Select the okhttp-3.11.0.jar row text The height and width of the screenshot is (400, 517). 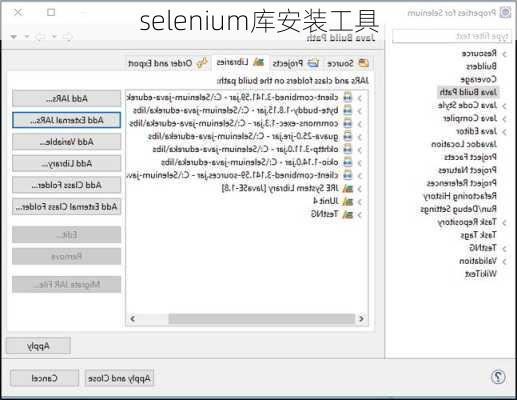245,149
